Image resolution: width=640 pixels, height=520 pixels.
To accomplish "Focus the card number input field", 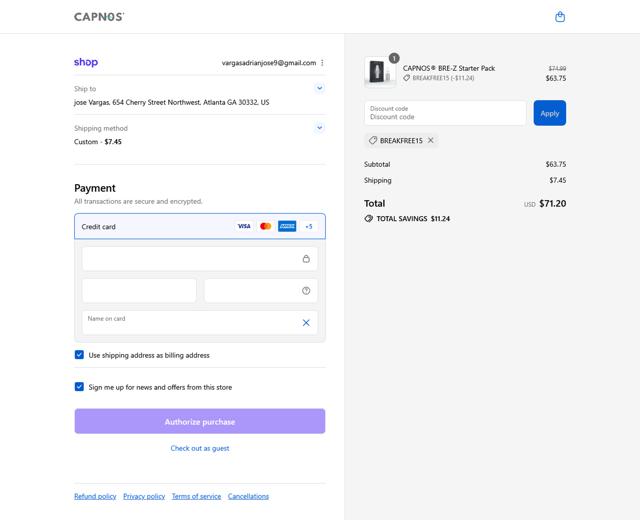I will [200, 259].
